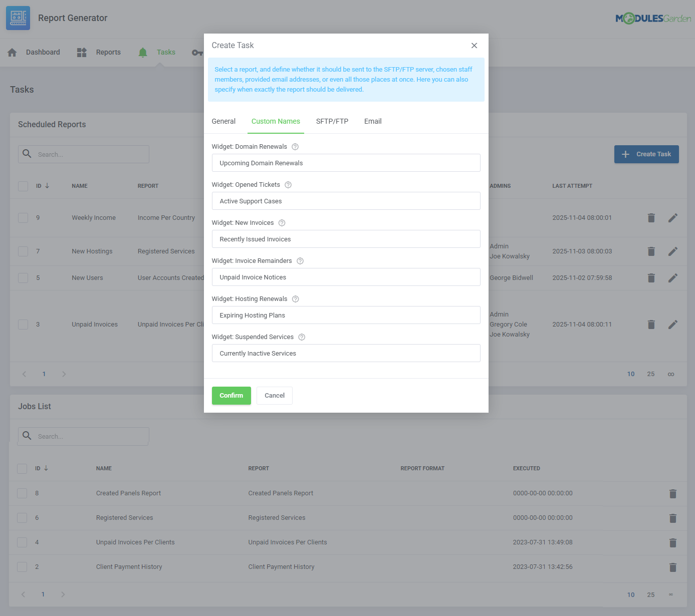Check the box for Weekly Income row
The height and width of the screenshot is (616, 695).
click(x=23, y=218)
